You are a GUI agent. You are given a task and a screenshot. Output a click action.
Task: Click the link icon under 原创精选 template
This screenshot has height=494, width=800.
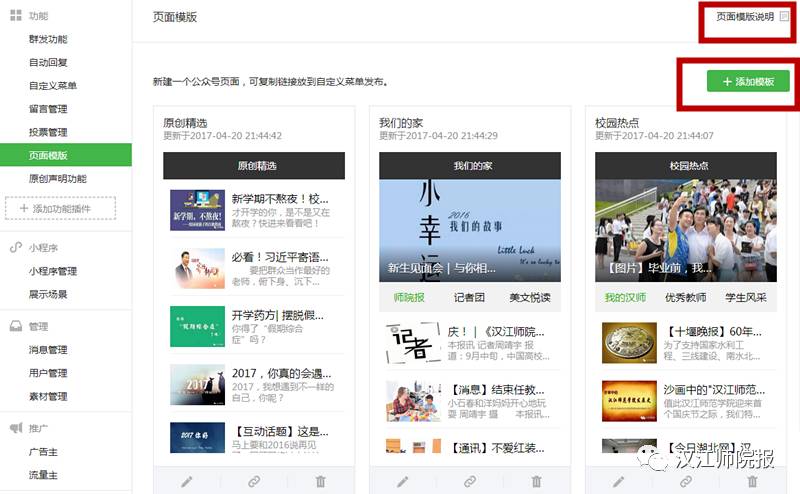pos(254,481)
